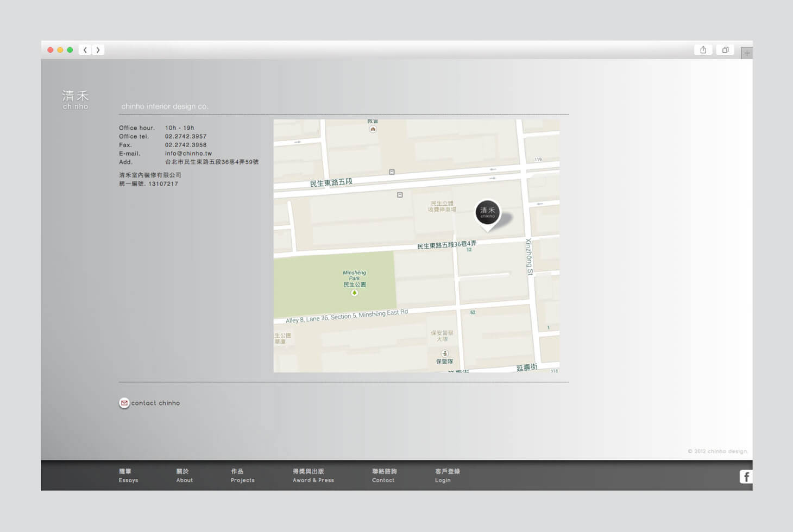Click the Facebook icon in the footer
This screenshot has height=532, width=793.
pyautogui.click(x=746, y=477)
